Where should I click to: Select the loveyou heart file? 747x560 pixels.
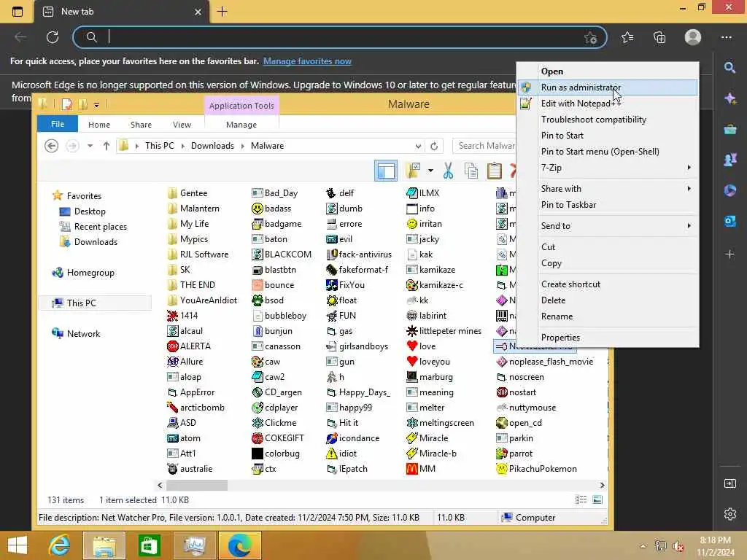tap(428, 362)
